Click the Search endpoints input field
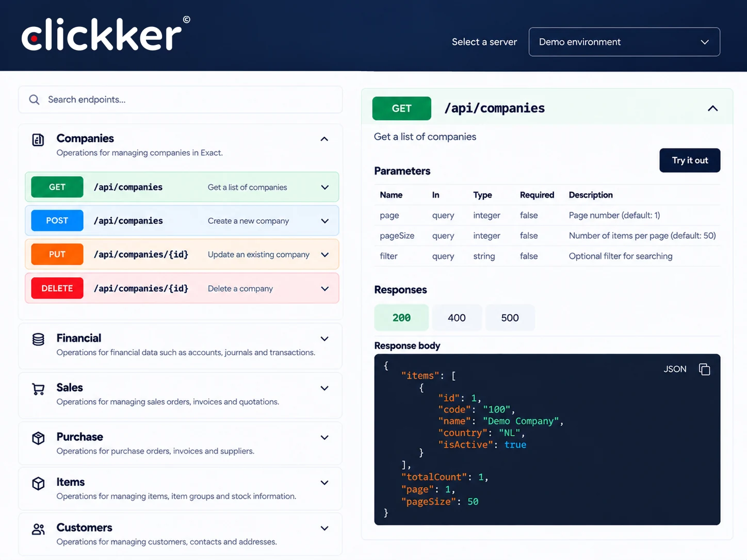 (181, 100)
